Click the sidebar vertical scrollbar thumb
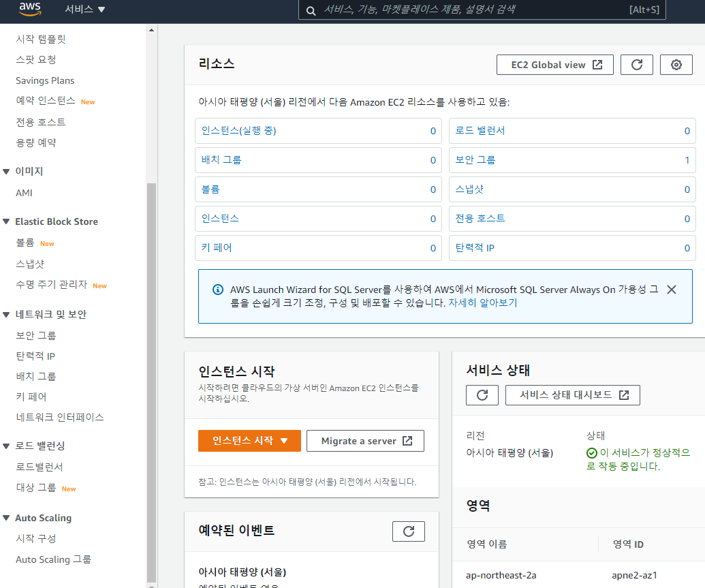Viewport: 705px width, 588px height. point(151,382)
